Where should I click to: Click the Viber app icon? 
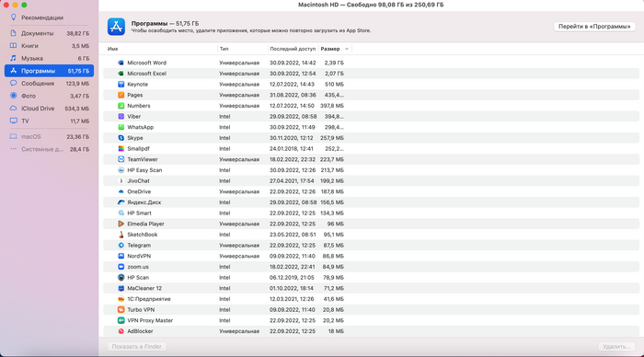pos(121,117)
